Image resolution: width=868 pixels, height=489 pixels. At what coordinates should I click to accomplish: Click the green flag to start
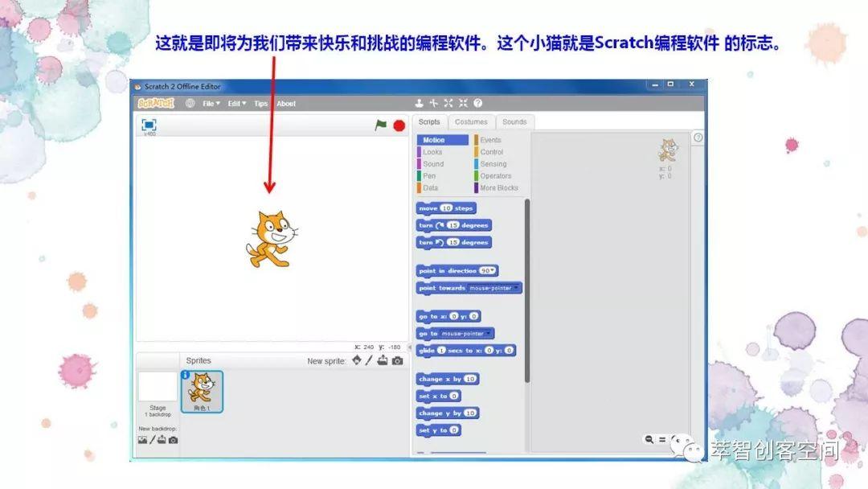pos(381,125)
